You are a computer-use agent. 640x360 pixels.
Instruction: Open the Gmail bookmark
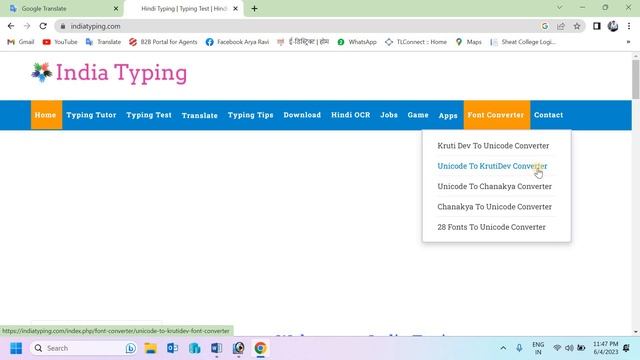point(21,42)
